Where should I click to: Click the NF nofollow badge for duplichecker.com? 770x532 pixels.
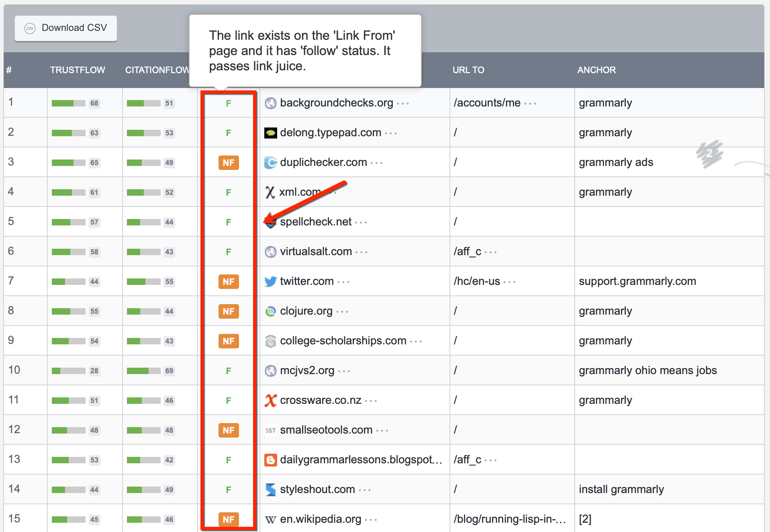point(229,163)
